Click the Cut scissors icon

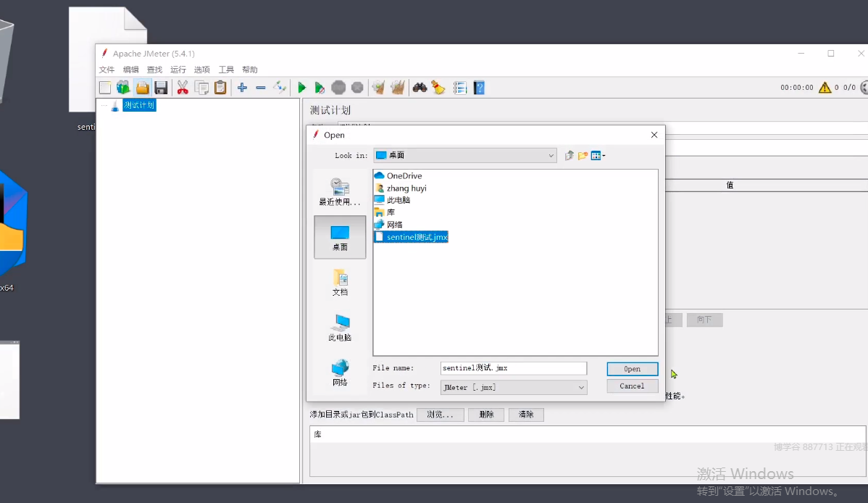point(183,88)
